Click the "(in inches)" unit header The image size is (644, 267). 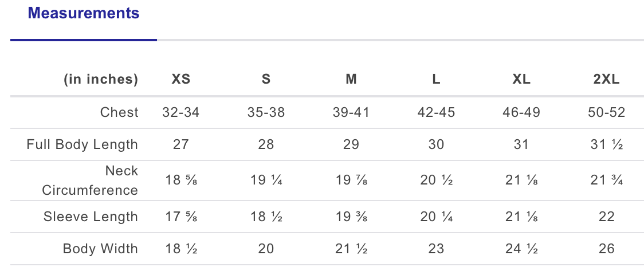[x=100, y=80]
